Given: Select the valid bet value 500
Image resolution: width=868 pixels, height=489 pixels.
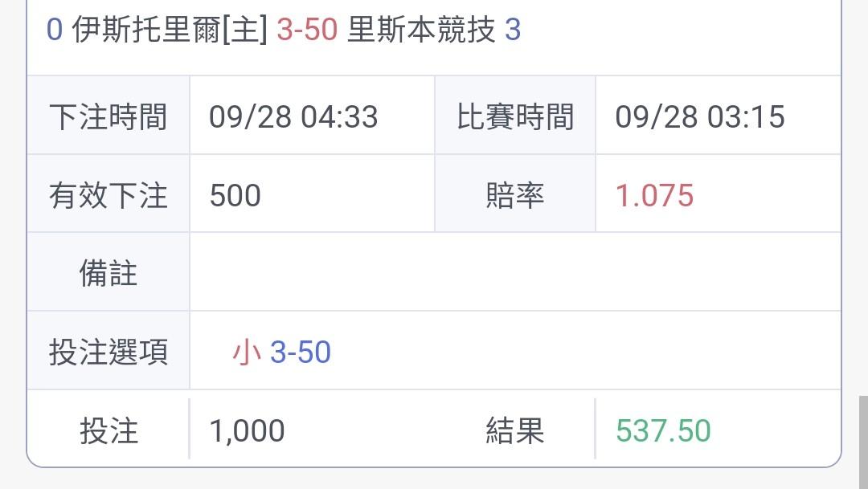Looking at the screenshot, I should [x=235, y=195].
